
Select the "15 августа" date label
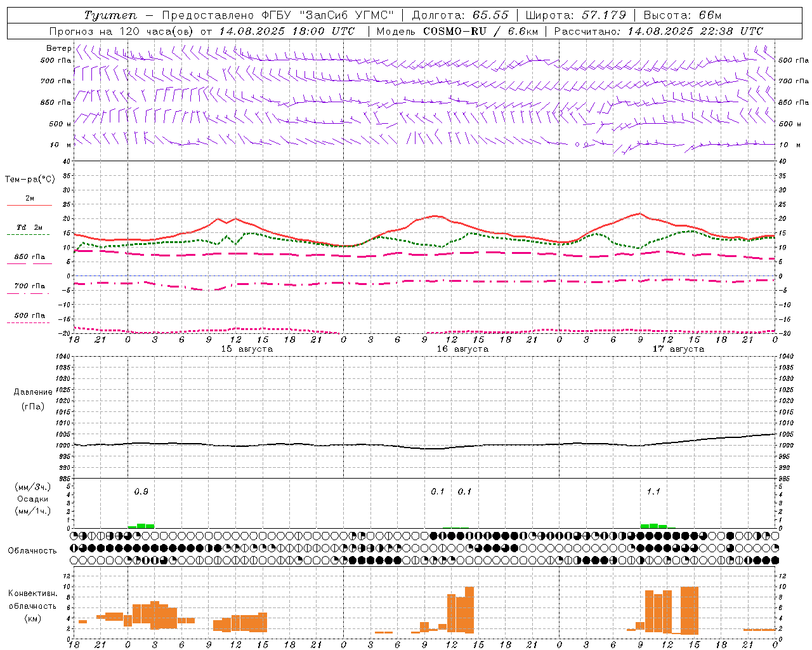247,349
